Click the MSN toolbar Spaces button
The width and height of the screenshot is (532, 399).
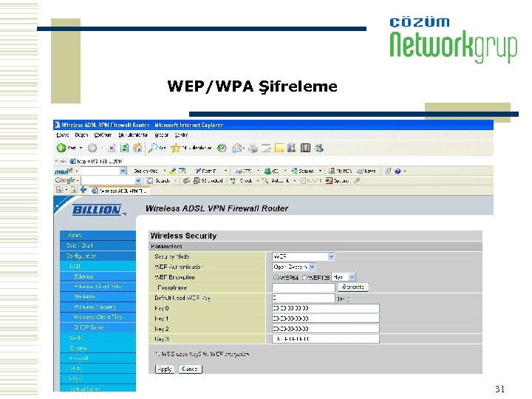click(x=302, y=171)
